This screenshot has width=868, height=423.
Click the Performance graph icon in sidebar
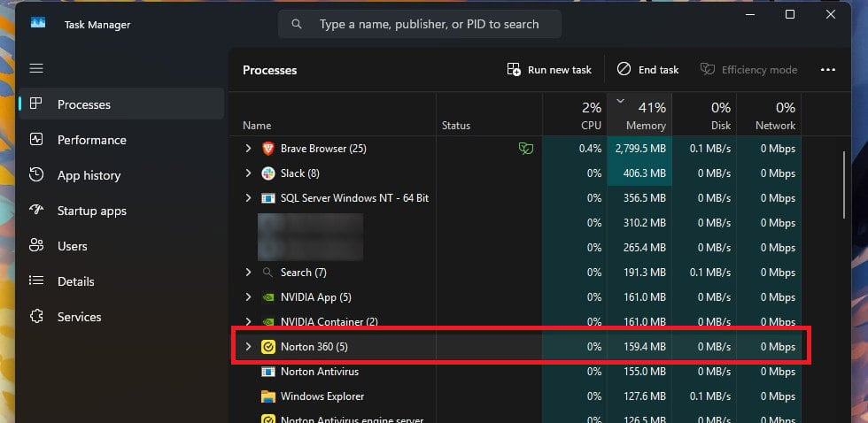click(x=36, y=139)
